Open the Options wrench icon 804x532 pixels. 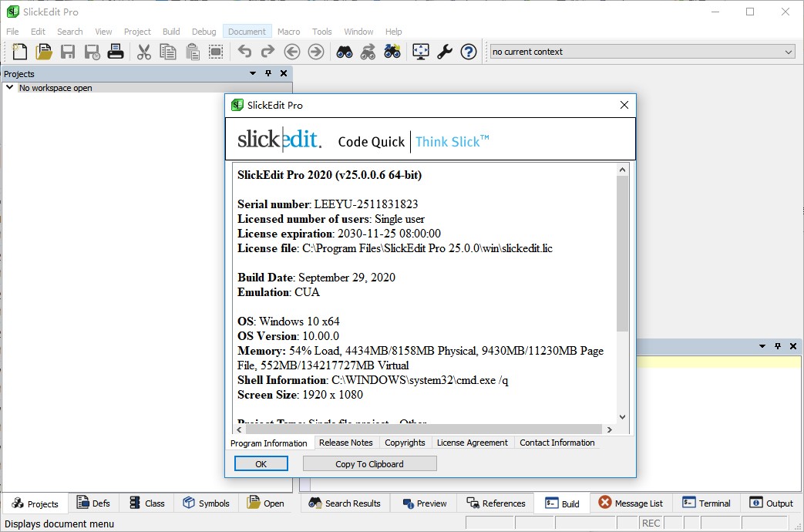[445, 52]
